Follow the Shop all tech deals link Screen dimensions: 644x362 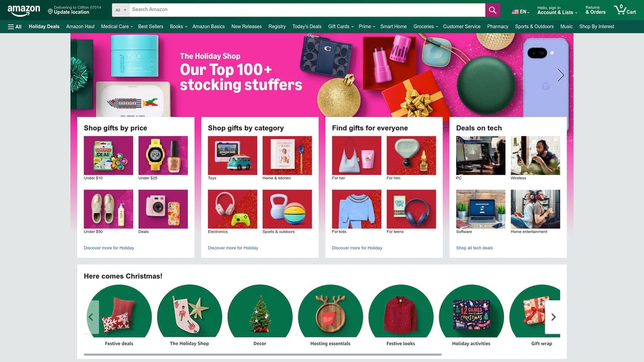474,248
